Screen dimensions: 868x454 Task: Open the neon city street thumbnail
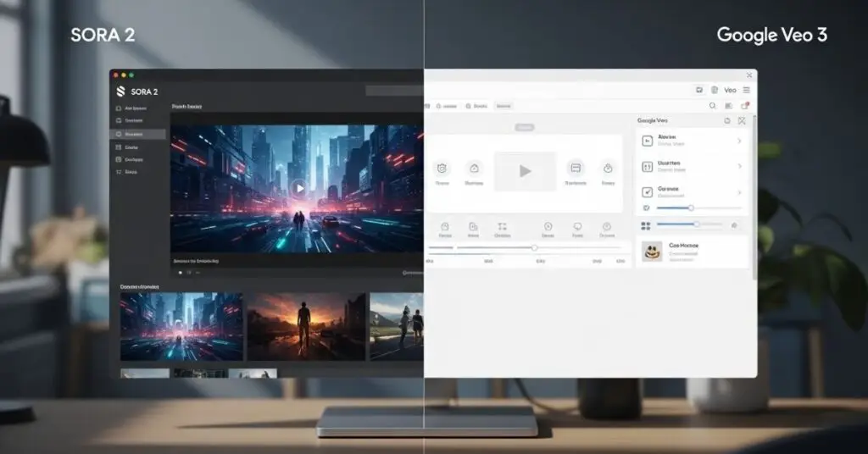pos(181,327)
